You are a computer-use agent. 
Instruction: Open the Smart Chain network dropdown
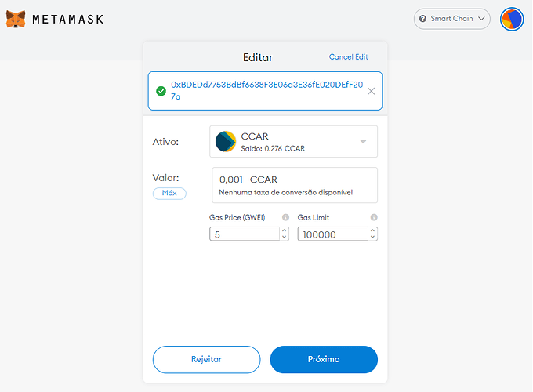451,19
